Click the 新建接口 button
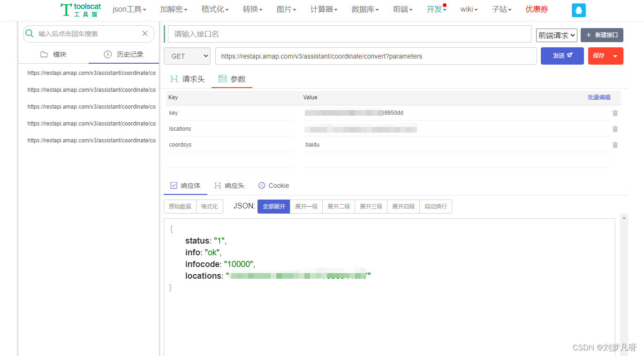 (x=602, y=35)
